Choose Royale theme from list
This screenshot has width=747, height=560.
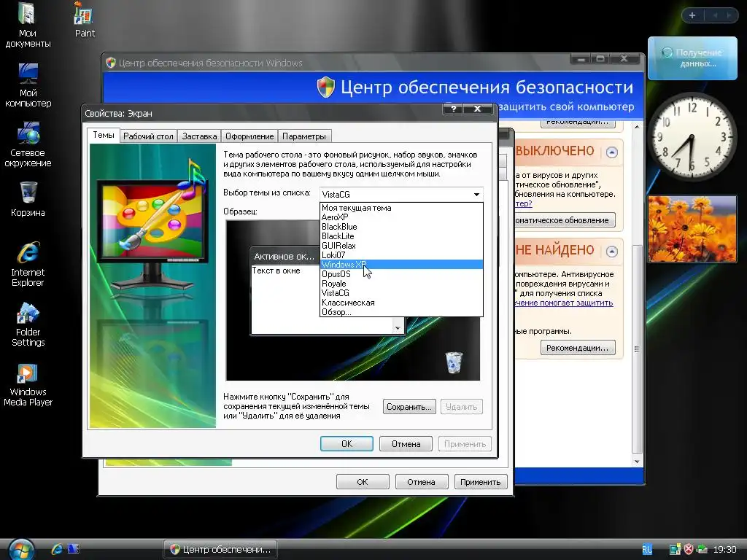[x=401, y=284]
